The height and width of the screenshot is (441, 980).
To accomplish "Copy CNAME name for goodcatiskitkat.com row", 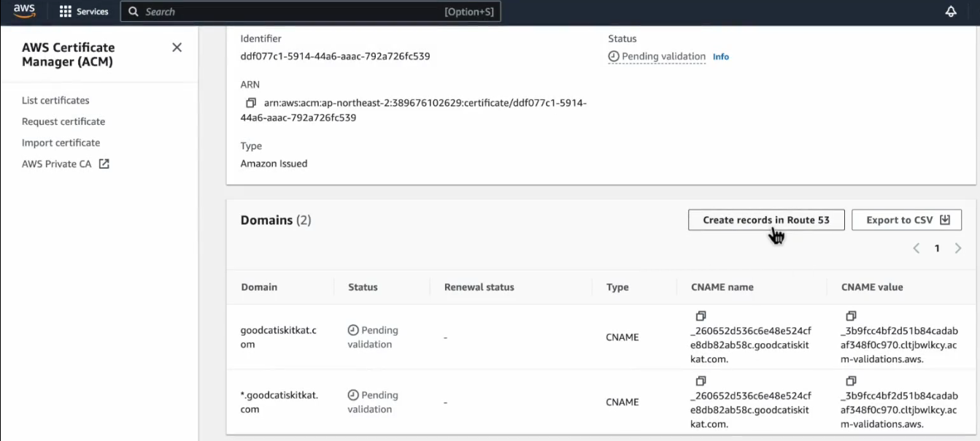I will coord(701,316).
